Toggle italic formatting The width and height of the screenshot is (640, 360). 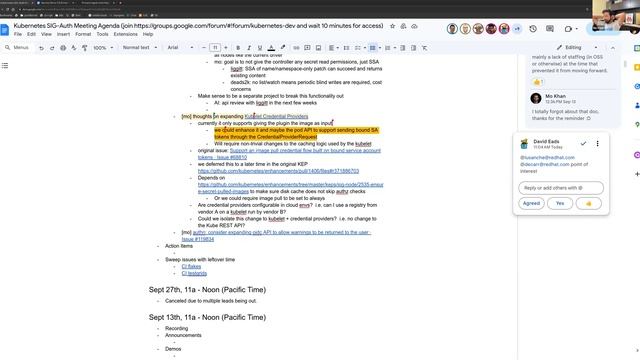(x=249, y=48)
